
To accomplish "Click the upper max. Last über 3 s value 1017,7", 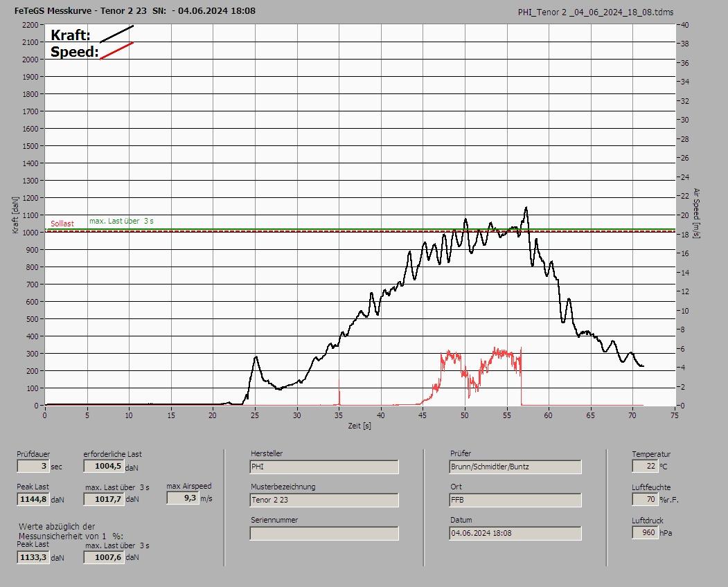I will click(x=104, y=499).
